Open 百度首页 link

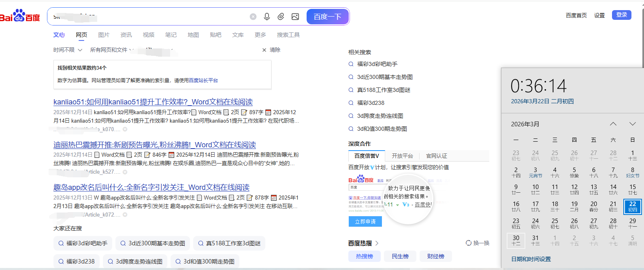576,15
